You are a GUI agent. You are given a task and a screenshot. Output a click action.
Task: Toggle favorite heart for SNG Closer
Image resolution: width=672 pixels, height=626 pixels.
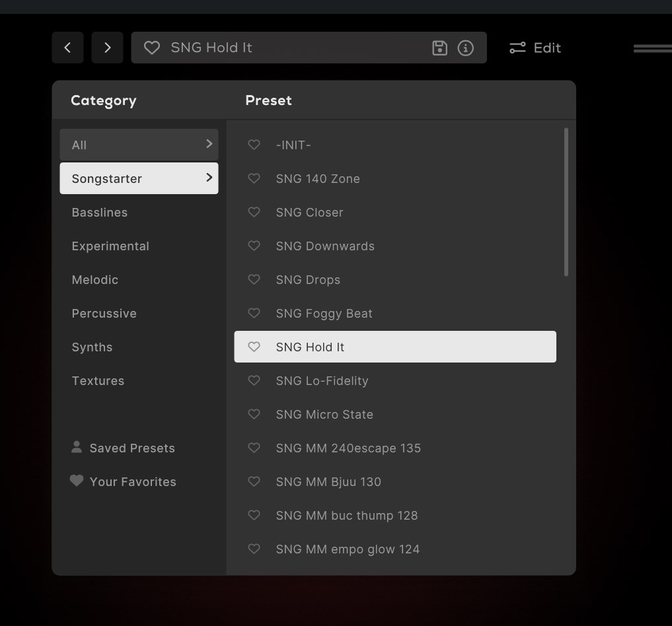(x=254, y=212)
